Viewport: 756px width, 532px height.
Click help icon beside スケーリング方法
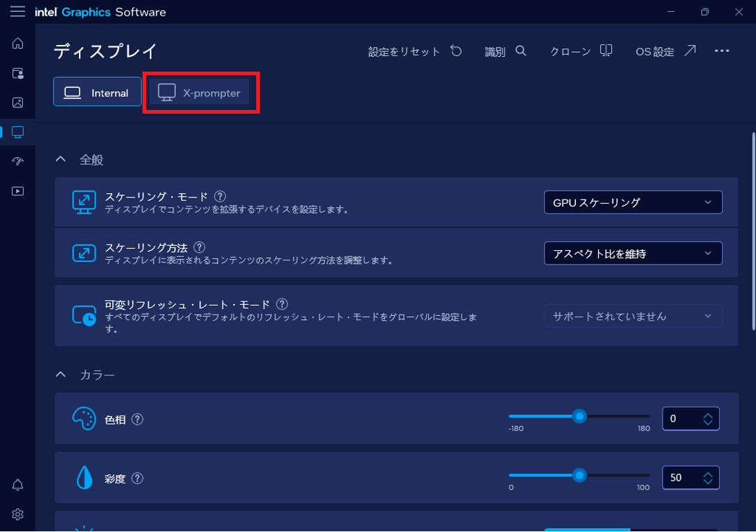pos(199,247)
